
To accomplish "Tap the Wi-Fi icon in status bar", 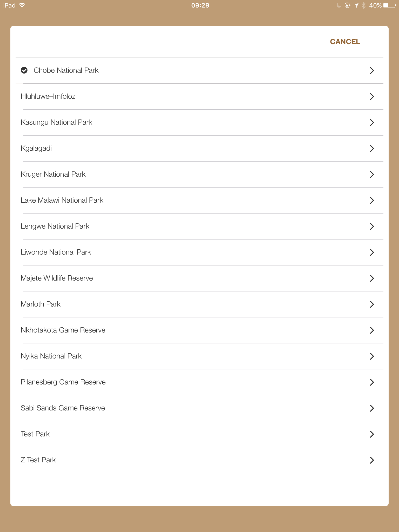I will tap(22, 5).
